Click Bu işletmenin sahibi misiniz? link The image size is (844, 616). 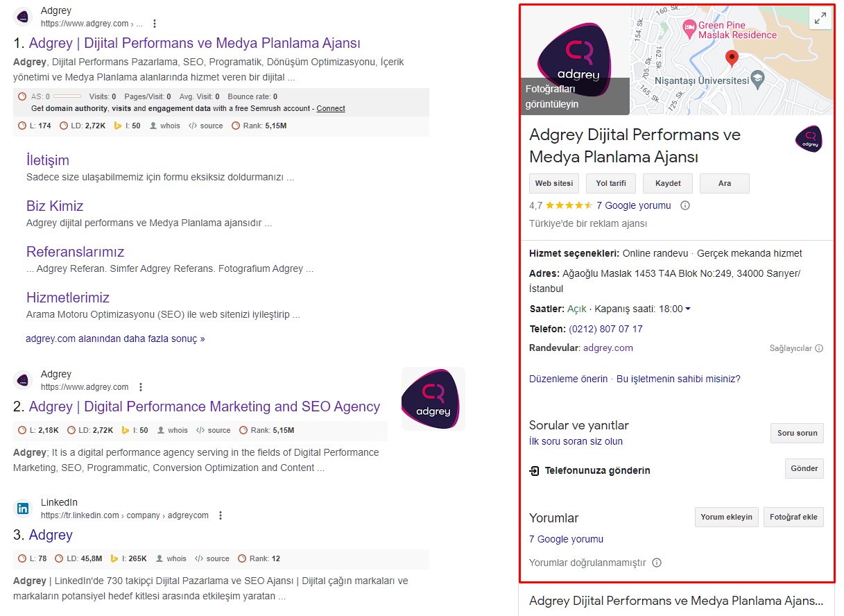pos(678,379)
